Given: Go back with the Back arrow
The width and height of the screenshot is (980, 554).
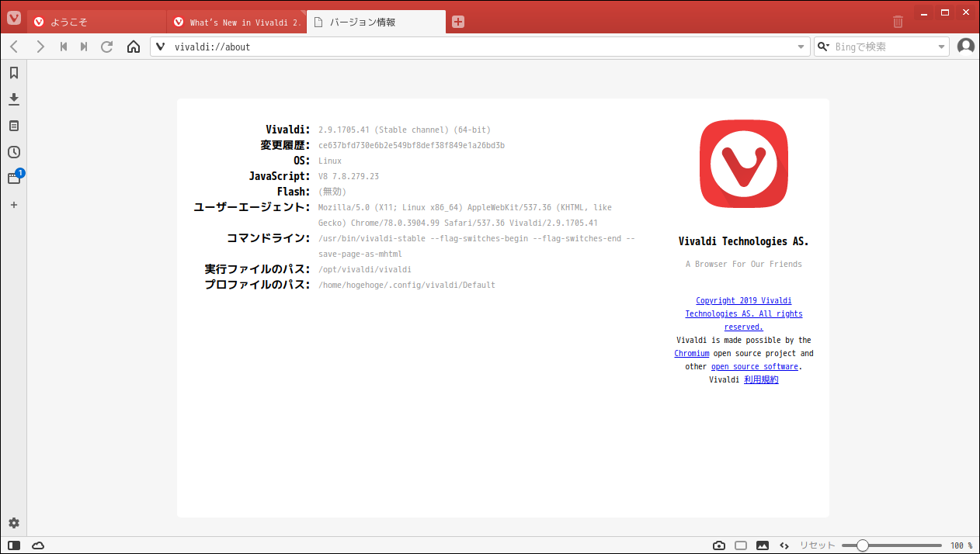Looking at the screenshot, I should [x=14, y=47].
